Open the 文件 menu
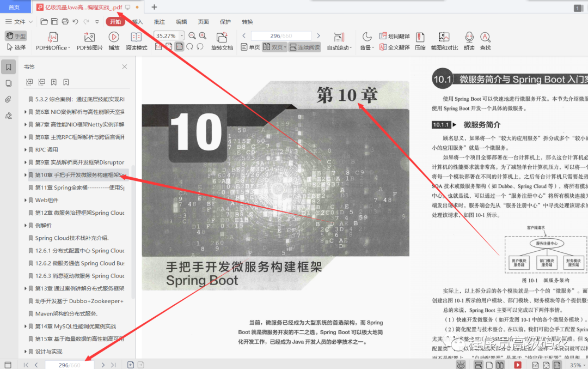Viewport: 588px width, 369px height. (x=19, y=22)
